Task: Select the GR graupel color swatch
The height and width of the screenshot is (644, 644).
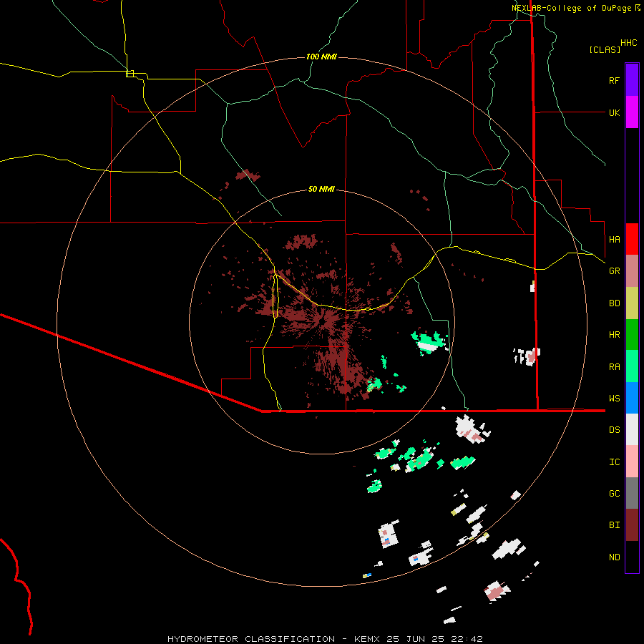Action: pos(632,271)
